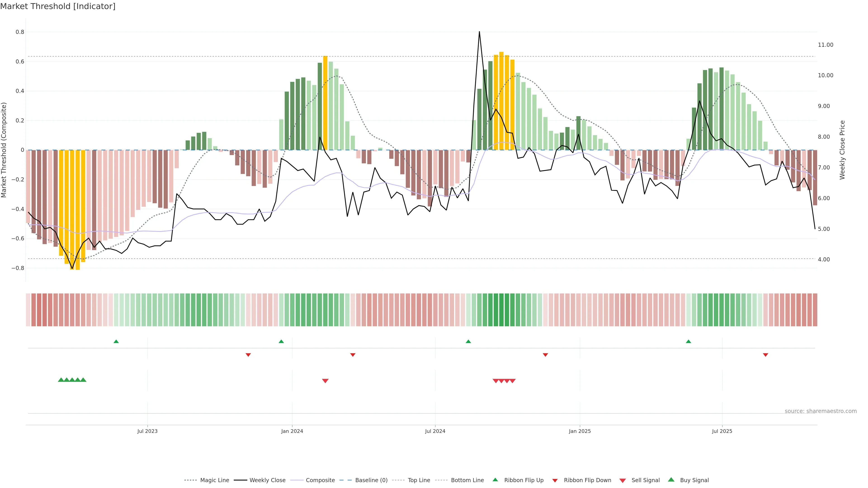
Task: Click the Jan 2025 x-axis label
Action: click(x=580, y=431)
